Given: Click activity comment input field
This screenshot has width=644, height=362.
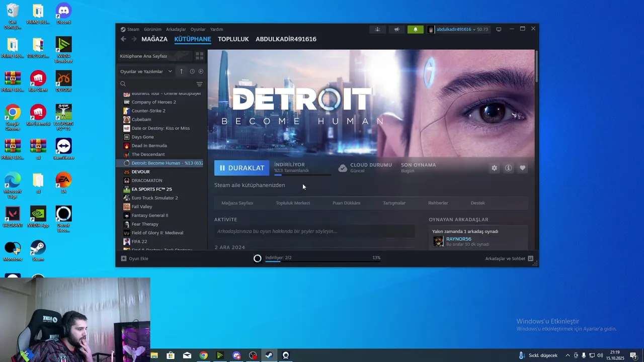Looking at the screenshot, I should tap(314, 231).
